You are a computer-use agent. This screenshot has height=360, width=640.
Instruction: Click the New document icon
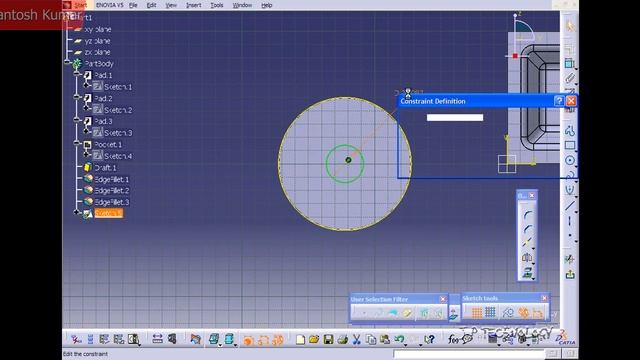coord(300,339)
